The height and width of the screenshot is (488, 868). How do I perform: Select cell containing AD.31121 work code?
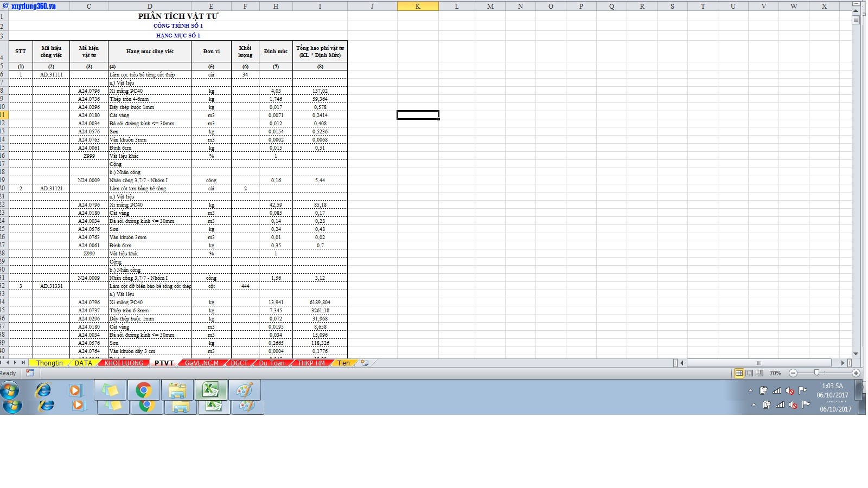[51, 189]
